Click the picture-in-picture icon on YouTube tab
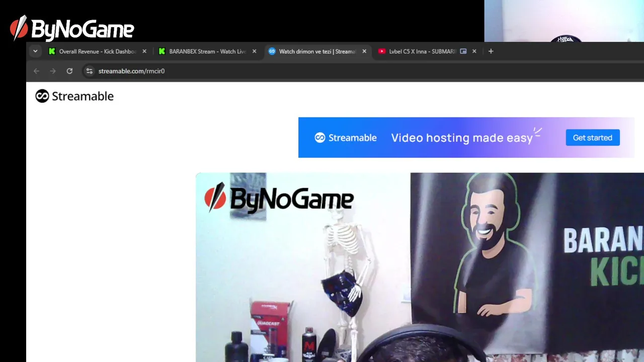644x362 pixels. (463, 51)
